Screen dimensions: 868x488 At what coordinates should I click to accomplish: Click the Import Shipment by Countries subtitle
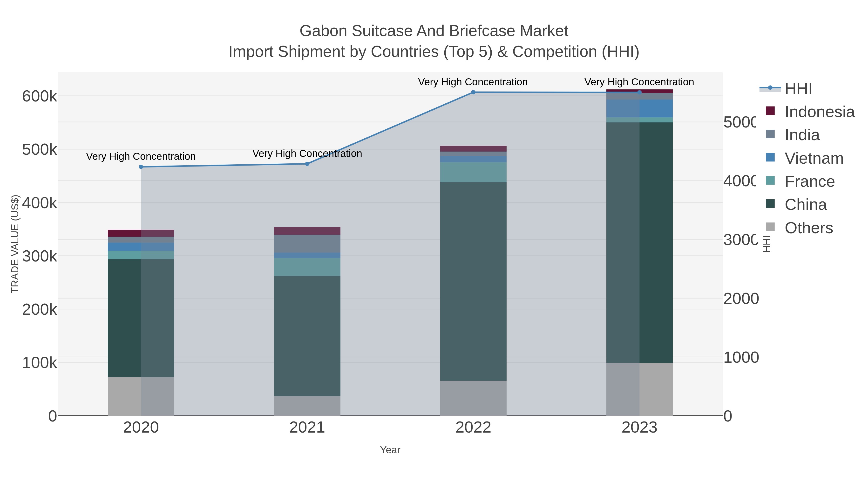pos(434,52)
